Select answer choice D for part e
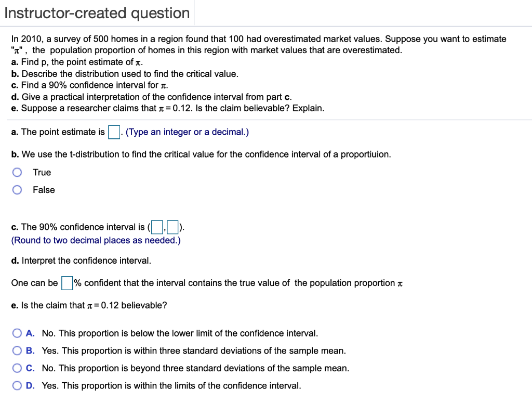Screen dimensions: 532x402 [x=16, y=385]
